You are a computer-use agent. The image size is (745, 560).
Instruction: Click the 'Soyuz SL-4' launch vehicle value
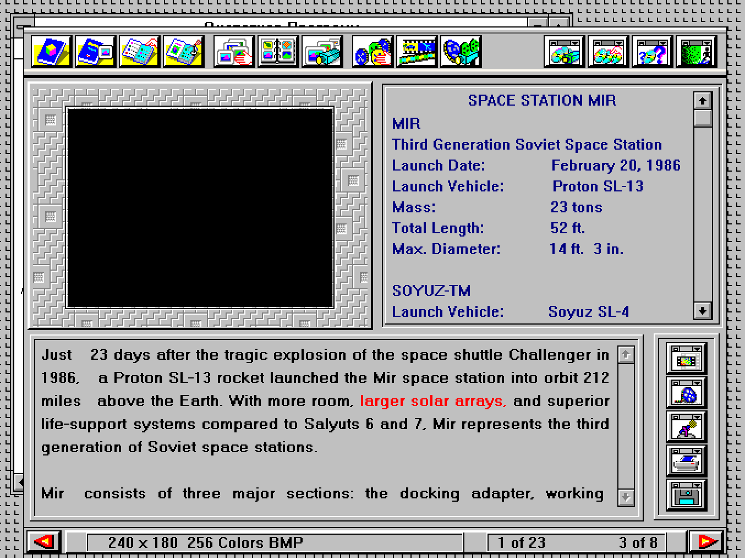point(589,312)
